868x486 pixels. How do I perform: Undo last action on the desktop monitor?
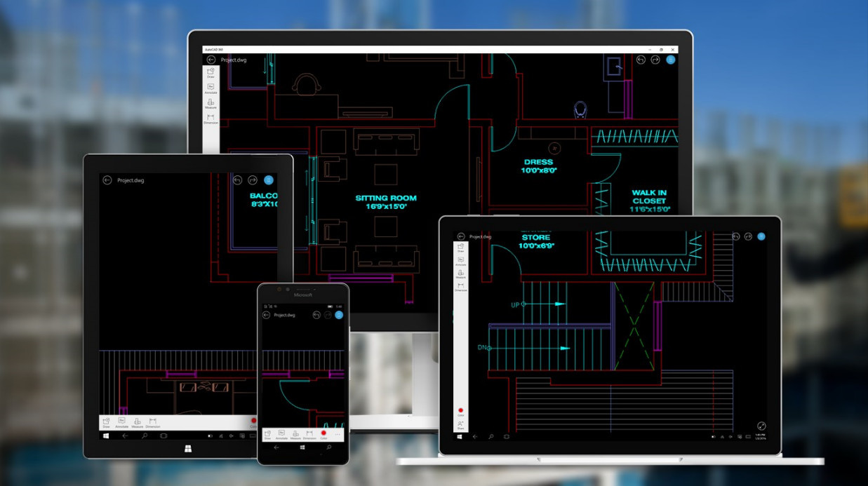pos(641,60)
